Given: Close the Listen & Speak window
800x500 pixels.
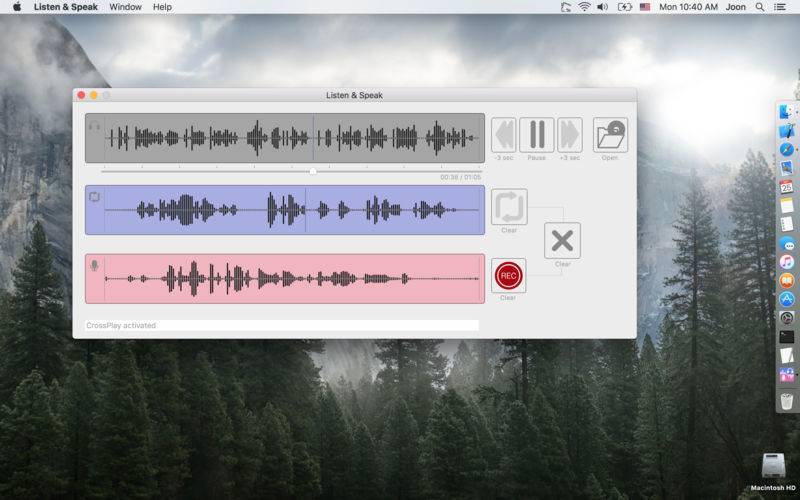Looking at the screenshot, I should [x=81, y=95].
